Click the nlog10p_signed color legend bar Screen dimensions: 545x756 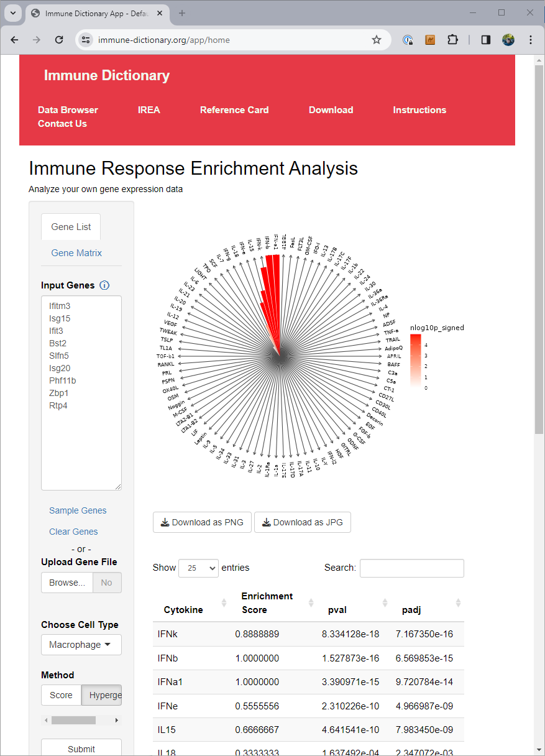[x=416, y=361]
